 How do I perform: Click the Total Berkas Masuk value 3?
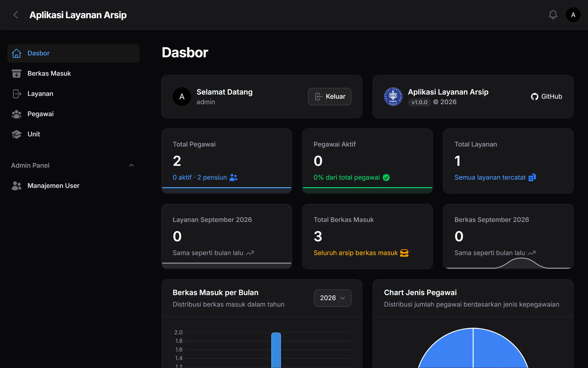pos(318,236)
